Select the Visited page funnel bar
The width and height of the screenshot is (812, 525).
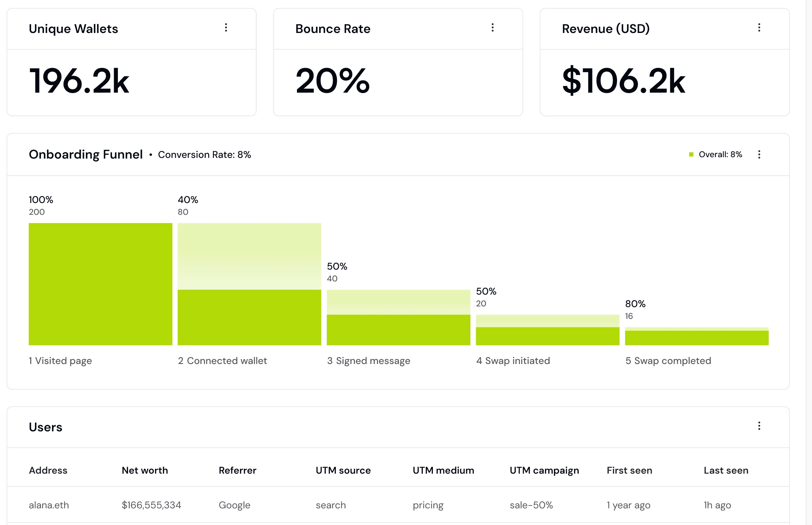(x=101, y=284)
